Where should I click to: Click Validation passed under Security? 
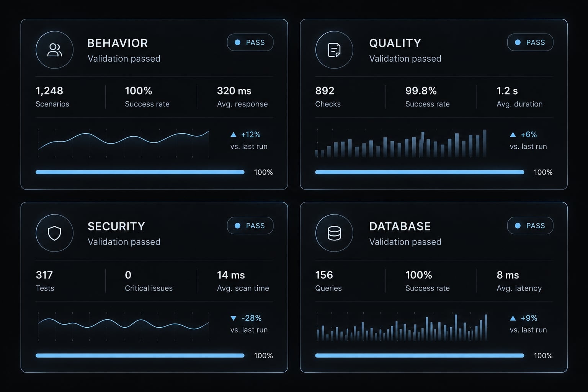(x=124, y=242)
